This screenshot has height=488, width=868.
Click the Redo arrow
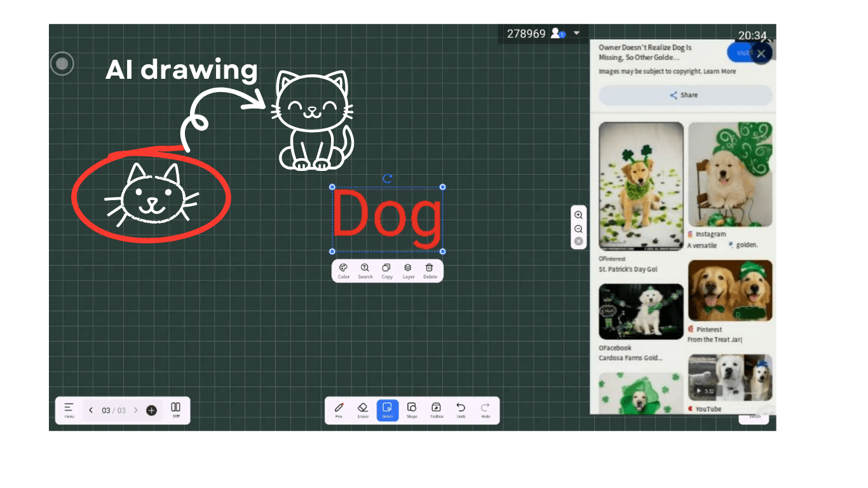coord(485,410)
